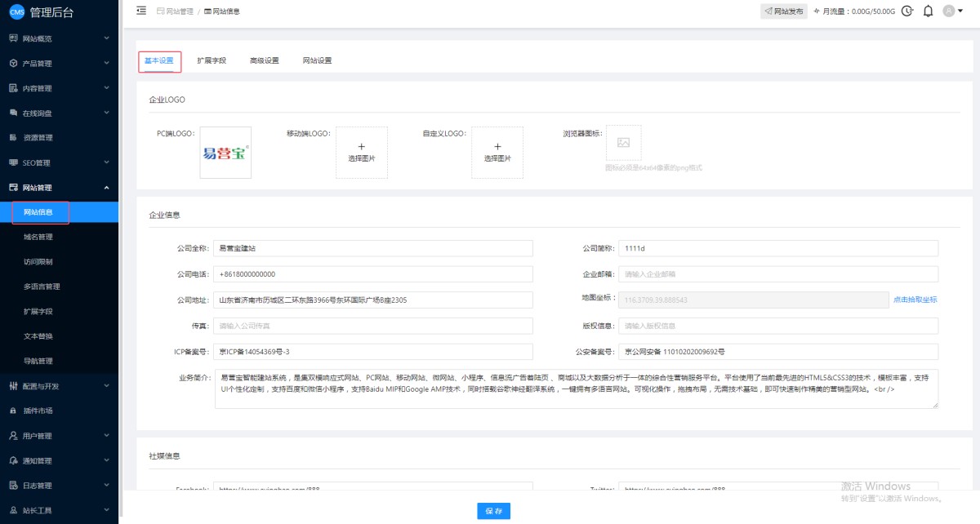Screen dimensions: 980x524
Task: Click the 保存 button
Action: tap(493, 511)
